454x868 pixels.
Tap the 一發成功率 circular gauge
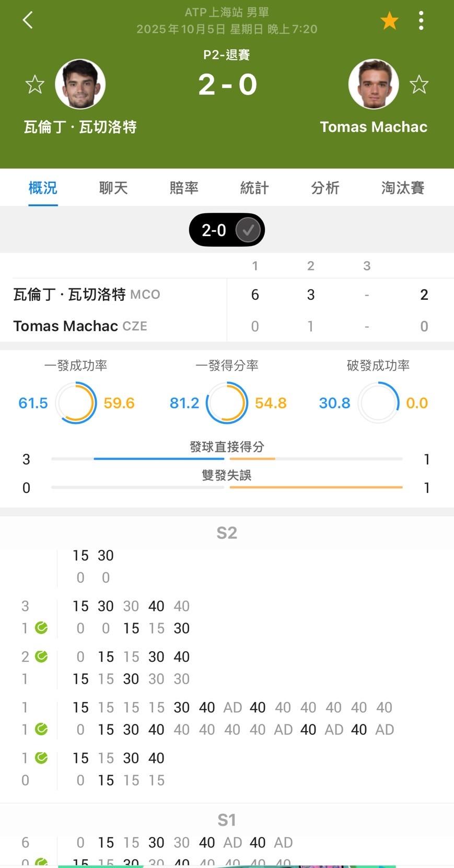pyautogui.click(x=76, y=403)
